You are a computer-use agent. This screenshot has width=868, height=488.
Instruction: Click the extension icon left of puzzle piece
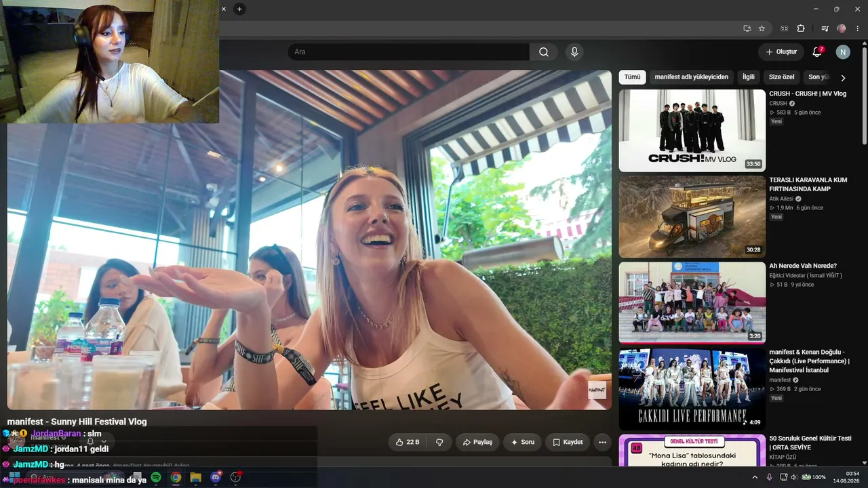[x=785, y=28]
